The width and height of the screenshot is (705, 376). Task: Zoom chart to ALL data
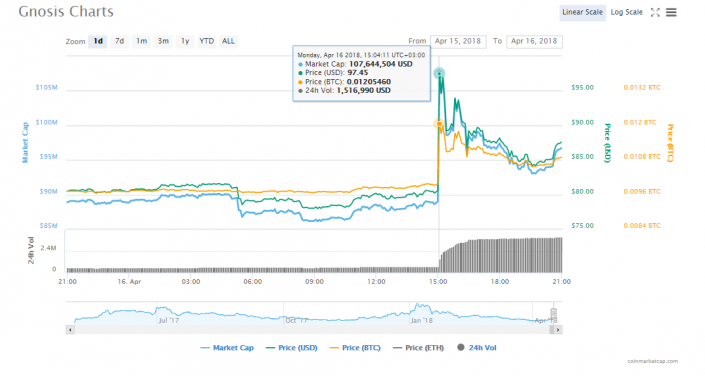click(228, 41)
